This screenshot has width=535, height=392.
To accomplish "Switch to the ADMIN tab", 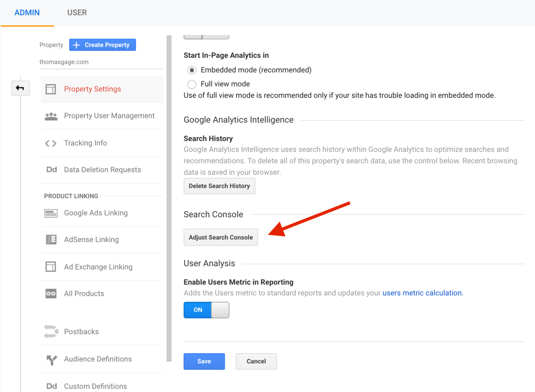I will 27,13.
